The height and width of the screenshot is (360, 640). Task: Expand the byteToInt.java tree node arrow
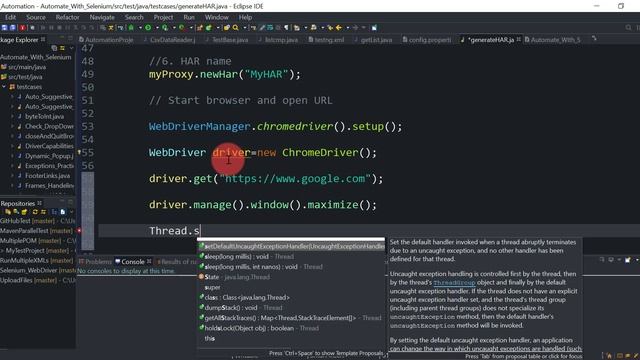click(x=12, y=117)
